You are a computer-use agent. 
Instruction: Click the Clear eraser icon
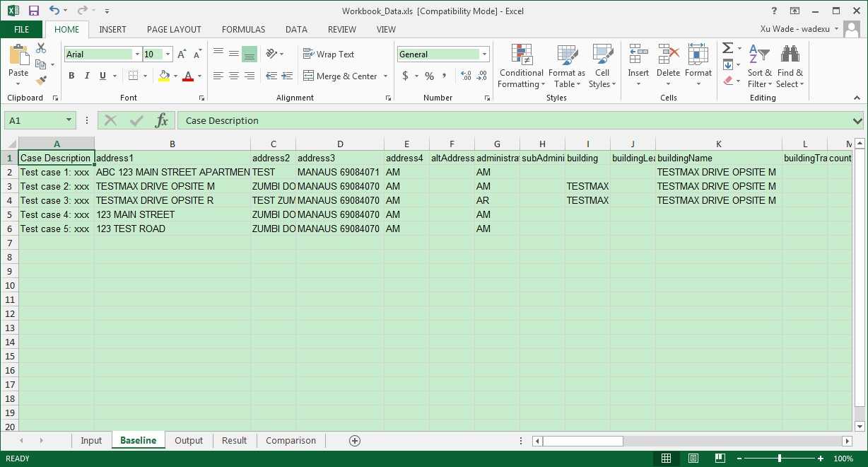tap(728, 81)
